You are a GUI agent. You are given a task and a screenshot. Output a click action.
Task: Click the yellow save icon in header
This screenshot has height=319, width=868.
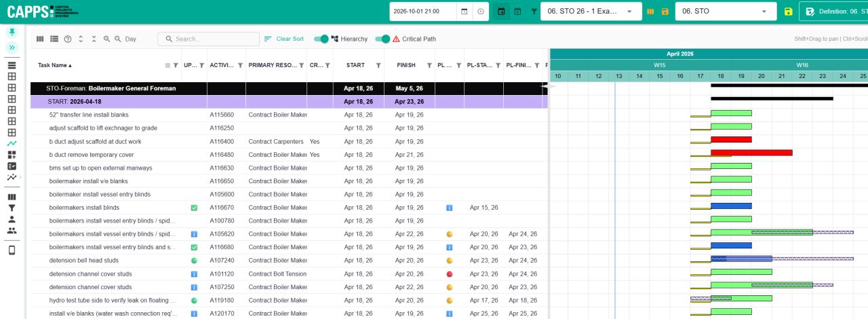pos(788,12)
